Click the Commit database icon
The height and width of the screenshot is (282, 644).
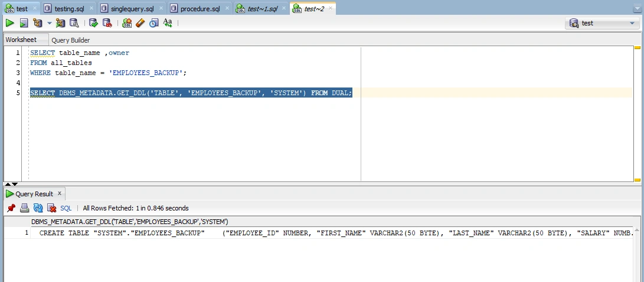coord(94,23)
